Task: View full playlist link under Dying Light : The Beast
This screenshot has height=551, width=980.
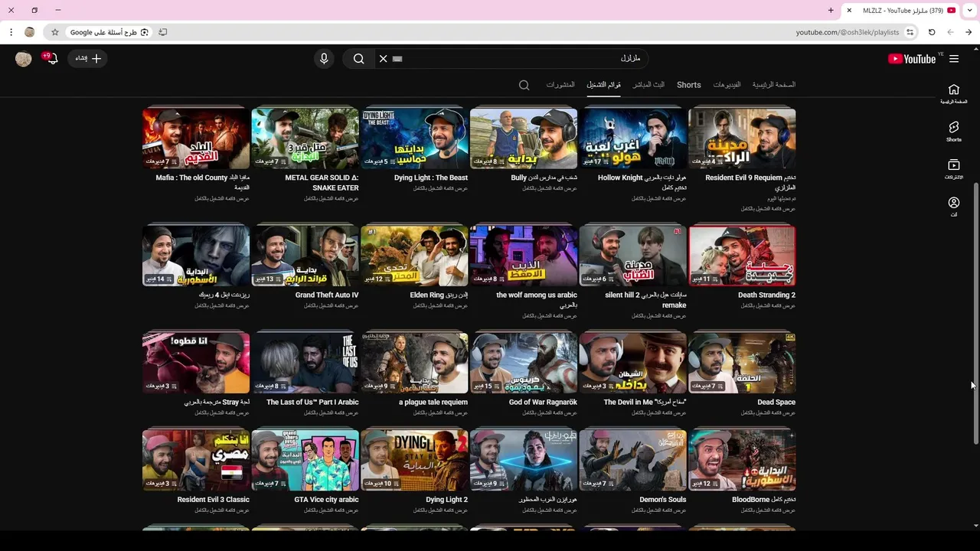Action: coord(440,188)
